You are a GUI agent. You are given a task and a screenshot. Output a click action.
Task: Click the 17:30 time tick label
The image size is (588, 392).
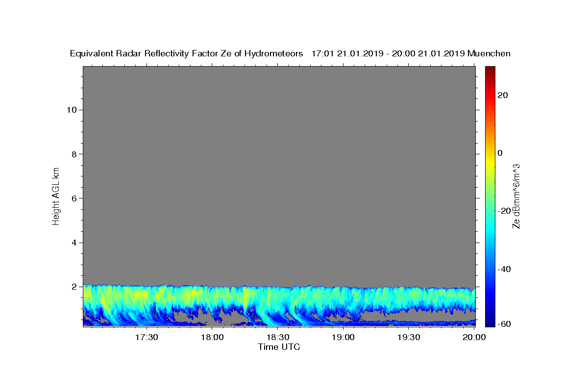coord(147,337)
